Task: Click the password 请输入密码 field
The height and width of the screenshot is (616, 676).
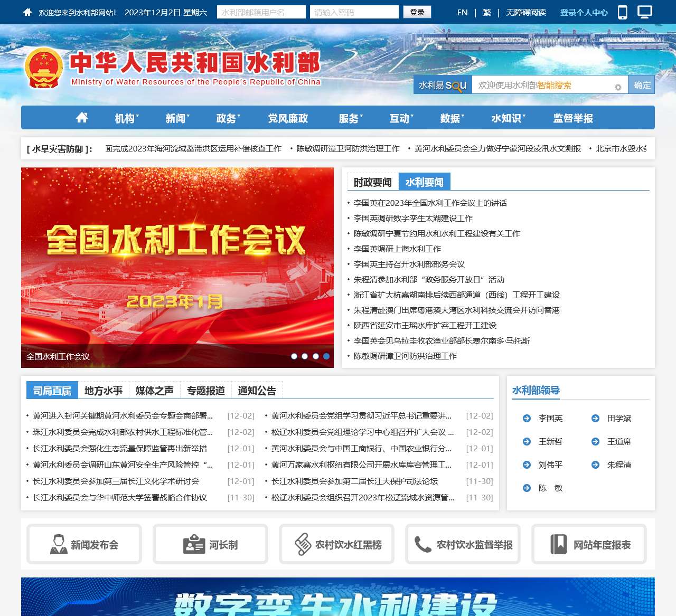Action: pyautogui.click(x=354, y=12)
